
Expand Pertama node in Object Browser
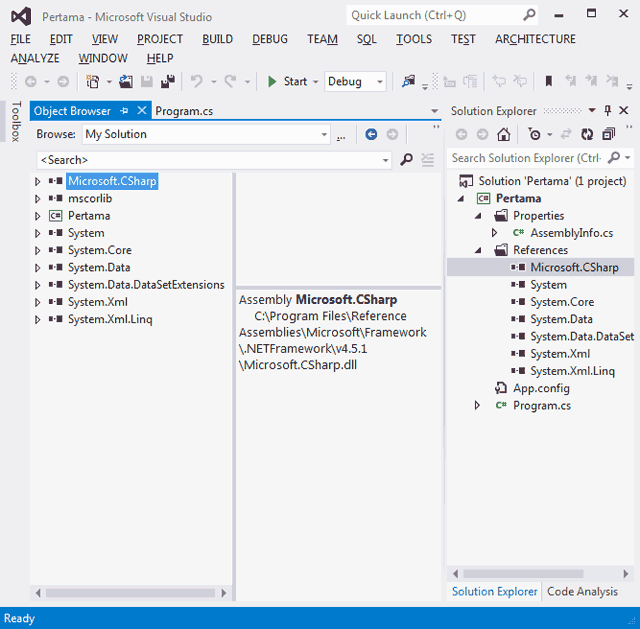coord(38,216)
